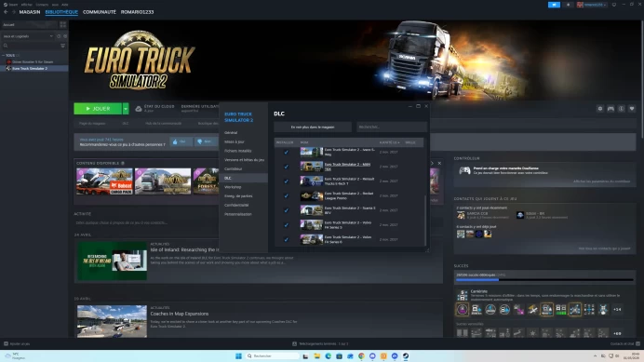Viewport: 644px width, 362px height.
Task: Open the account name dropdown at top right
Action: tap(592, 5)
